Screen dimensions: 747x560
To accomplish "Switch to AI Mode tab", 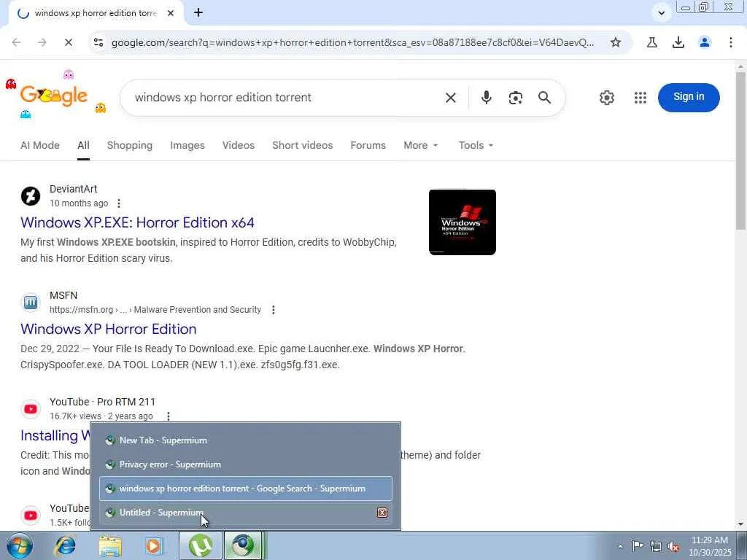I will pos(40,145).
